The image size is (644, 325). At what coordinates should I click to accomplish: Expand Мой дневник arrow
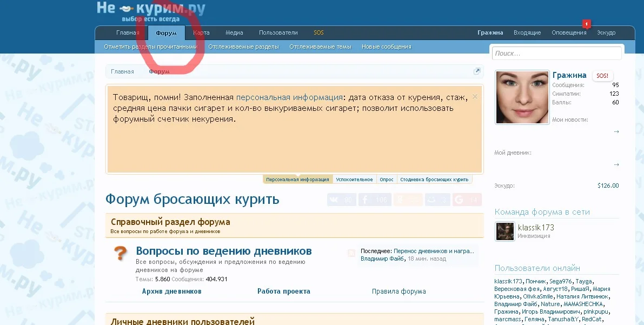coord(616,164)
